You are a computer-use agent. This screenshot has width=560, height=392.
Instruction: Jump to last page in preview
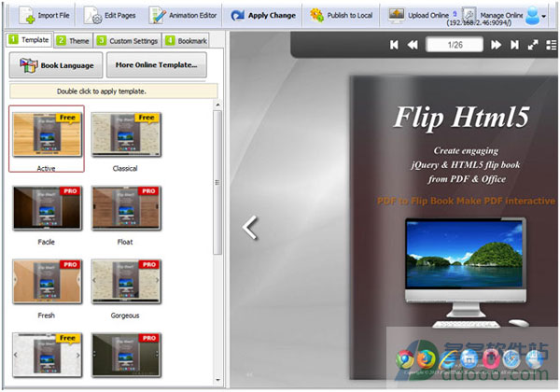coord(514,45)
